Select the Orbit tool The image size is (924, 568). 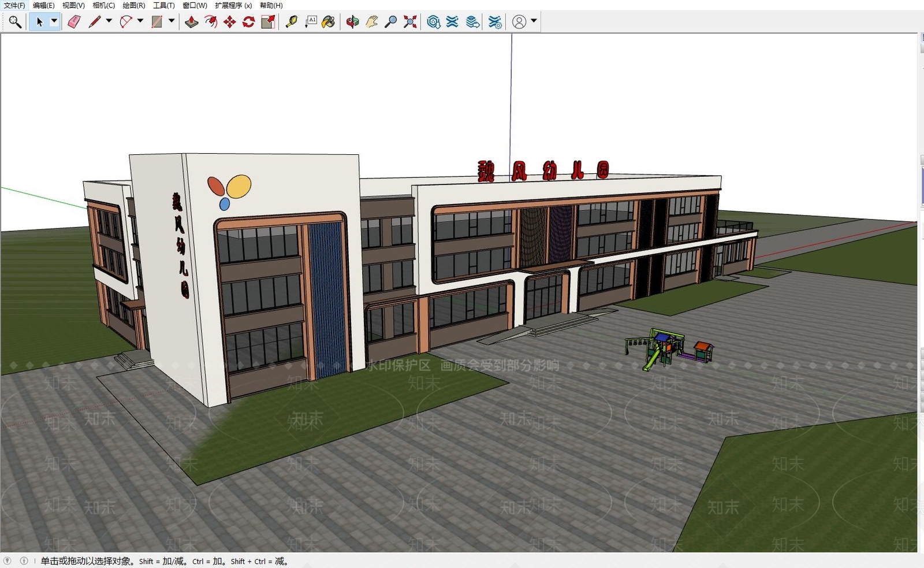(x=352, y=22)
